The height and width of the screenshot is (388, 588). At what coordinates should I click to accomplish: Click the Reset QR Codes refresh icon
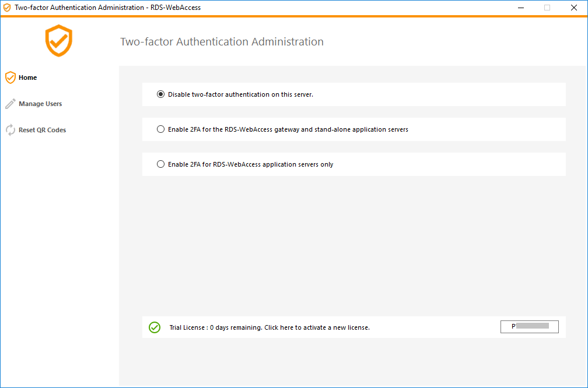tap(10, 130)
